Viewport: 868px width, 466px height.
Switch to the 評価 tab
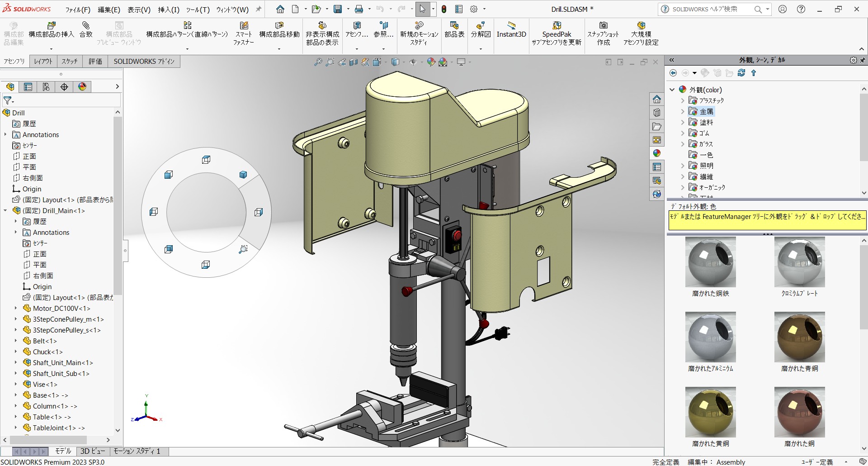click(95, 61)
